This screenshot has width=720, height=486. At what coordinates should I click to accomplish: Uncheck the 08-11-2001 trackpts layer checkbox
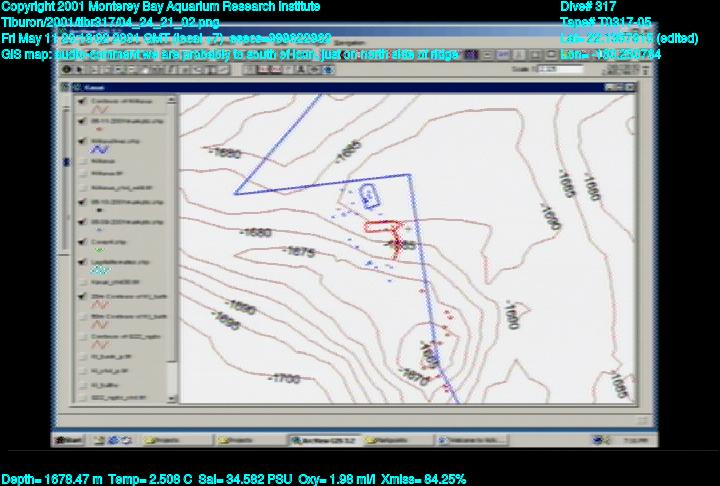(81, 122)
